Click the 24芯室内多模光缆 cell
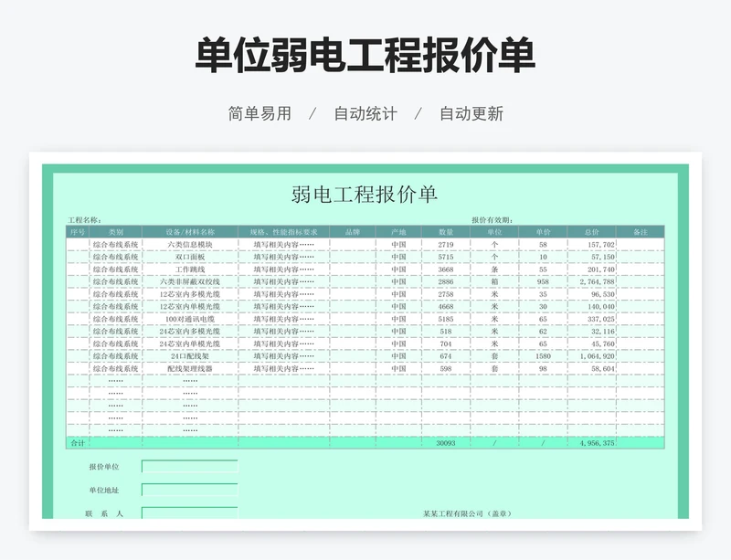Image resolution: width=731 pixels, height=560 pixels. pos(190,331)
